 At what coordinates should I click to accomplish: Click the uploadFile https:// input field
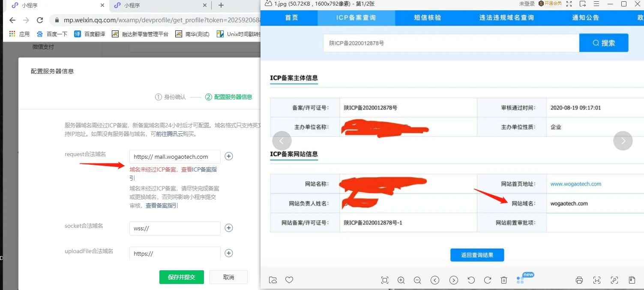(x=175, y=254)
